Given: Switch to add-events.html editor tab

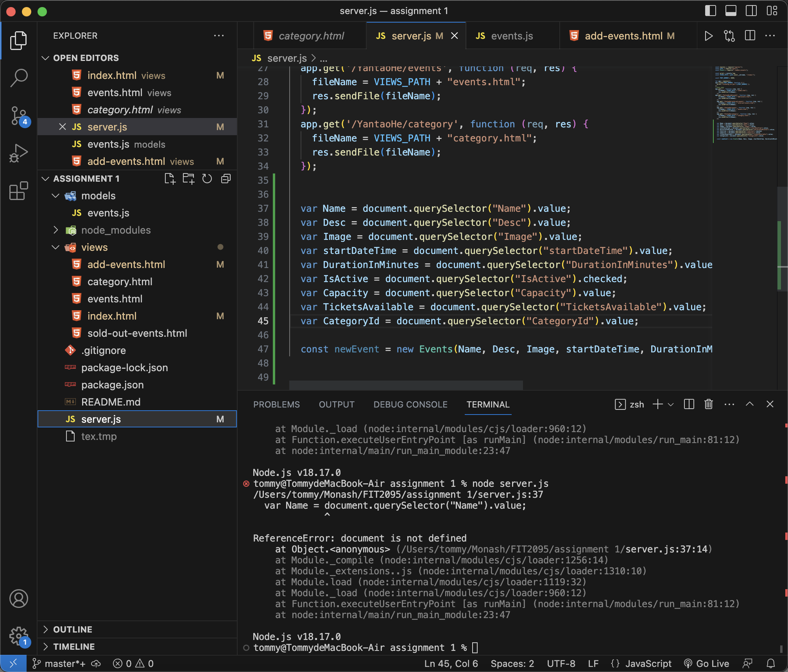Looking at the screenshot, I should coord(628,36).
